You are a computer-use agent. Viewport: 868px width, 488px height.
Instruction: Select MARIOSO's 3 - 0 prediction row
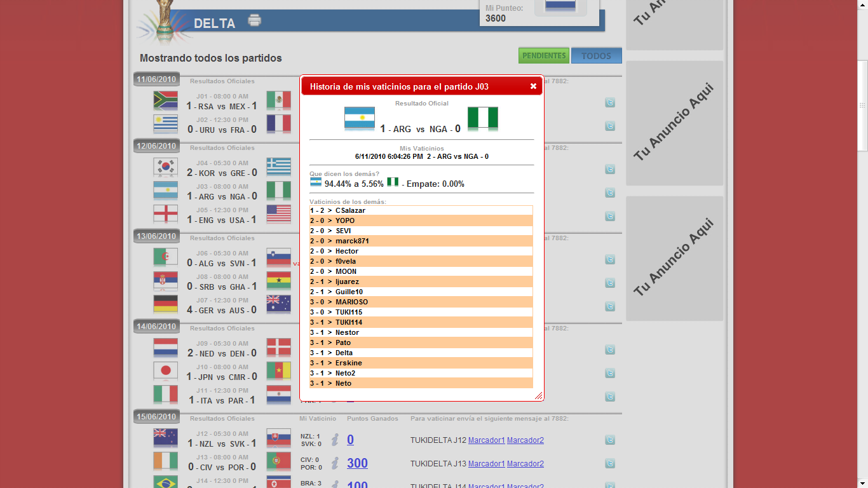tap(421, 302)
